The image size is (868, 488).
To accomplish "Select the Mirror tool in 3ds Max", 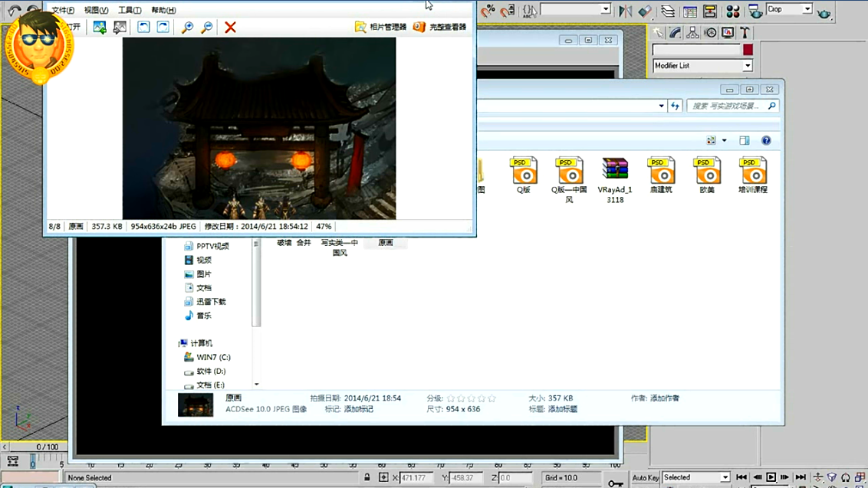I will click(626, 11).
